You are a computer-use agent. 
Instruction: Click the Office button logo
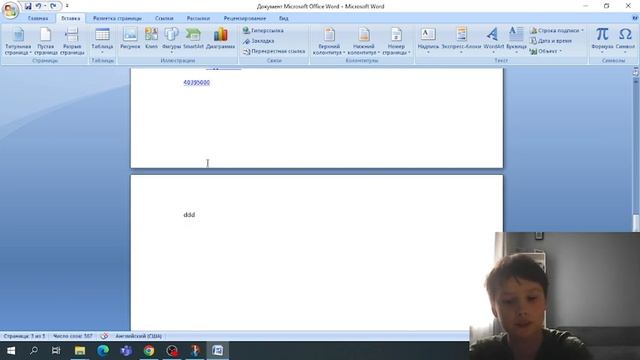(10, 9)
